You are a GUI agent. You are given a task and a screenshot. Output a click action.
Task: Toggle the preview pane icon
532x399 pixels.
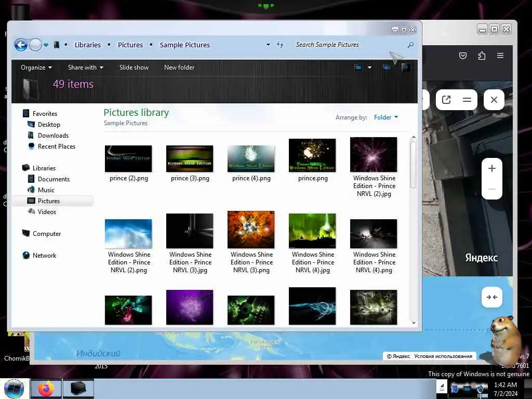(387, 67)
